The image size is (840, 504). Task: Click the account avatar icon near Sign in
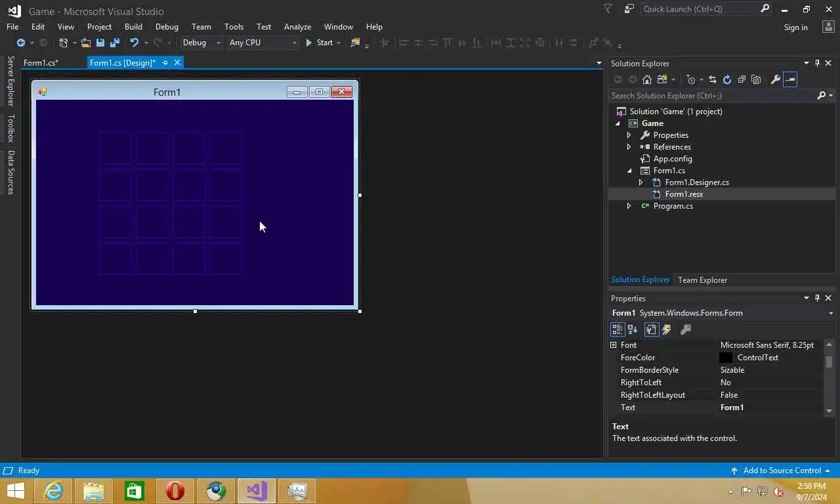[x=828, y=27]
